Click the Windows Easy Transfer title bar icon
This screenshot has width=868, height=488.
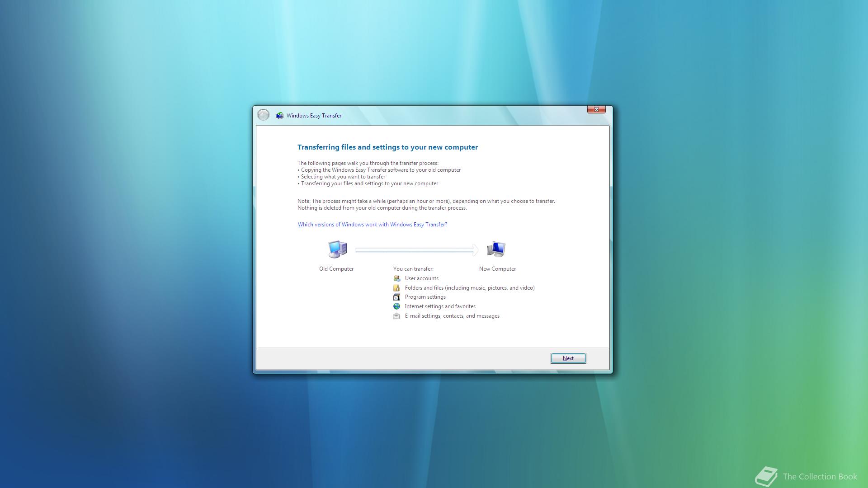280,115
